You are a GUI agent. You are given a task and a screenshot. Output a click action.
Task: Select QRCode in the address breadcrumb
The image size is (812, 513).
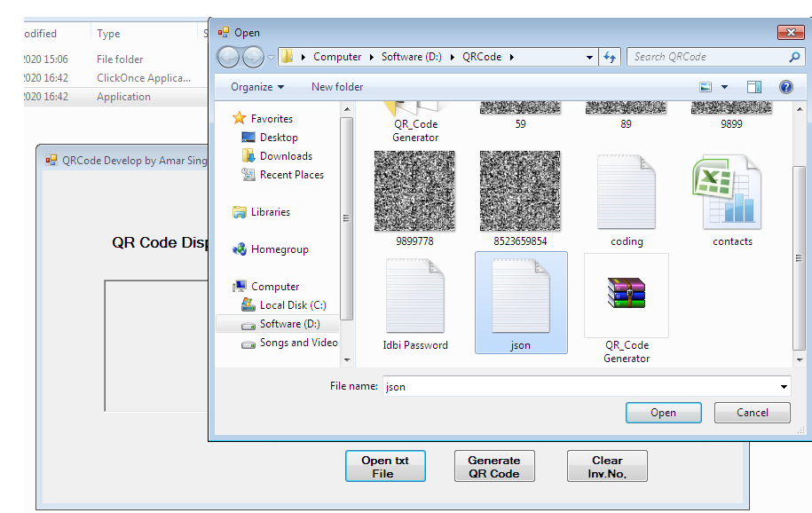[482, 57]
